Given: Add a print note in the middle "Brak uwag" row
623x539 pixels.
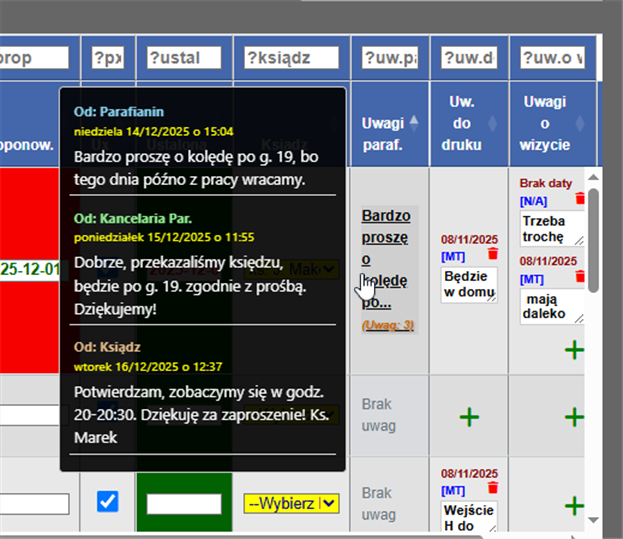Looking at the screenshot, I should (x=469, y=417).
